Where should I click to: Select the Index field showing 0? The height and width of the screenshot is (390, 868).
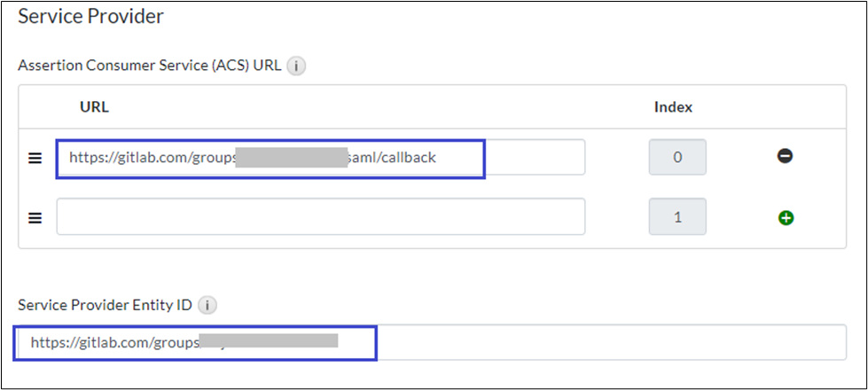click(677, 158)
